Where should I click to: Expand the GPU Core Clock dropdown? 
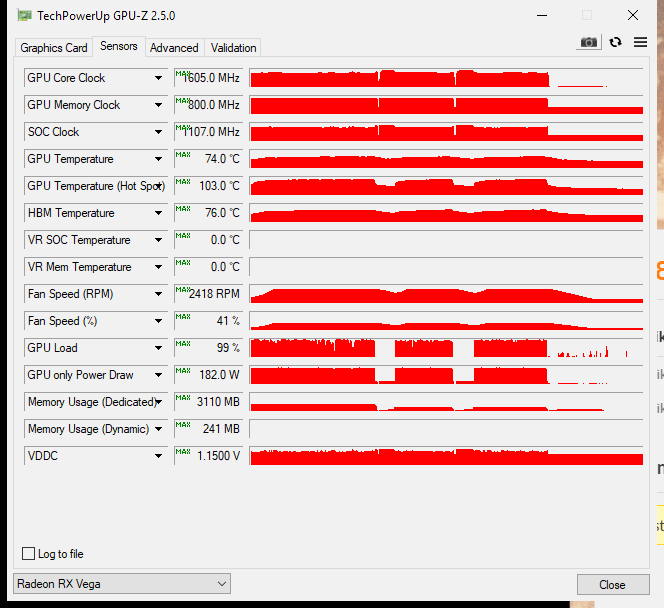[x=158, y=78]
